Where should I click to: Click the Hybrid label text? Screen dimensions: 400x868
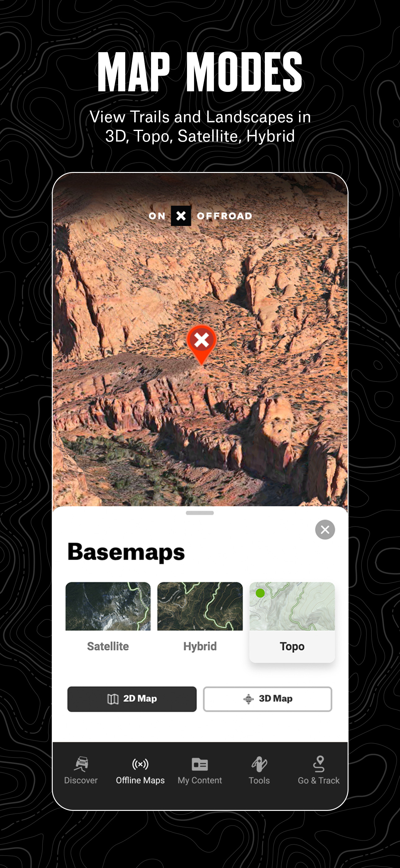[200, 646]
